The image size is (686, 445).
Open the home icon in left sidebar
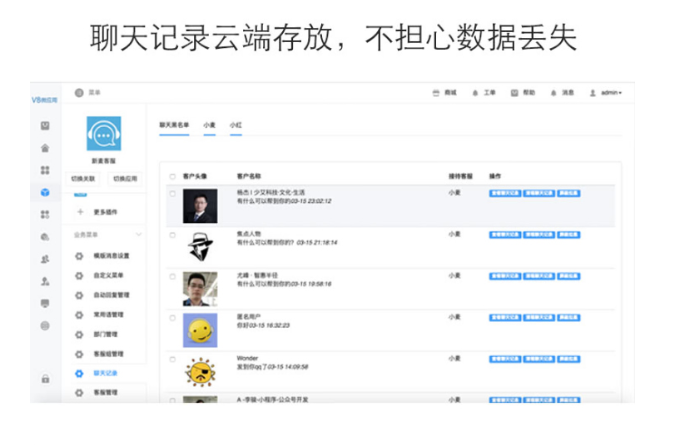tap(45, 148)
